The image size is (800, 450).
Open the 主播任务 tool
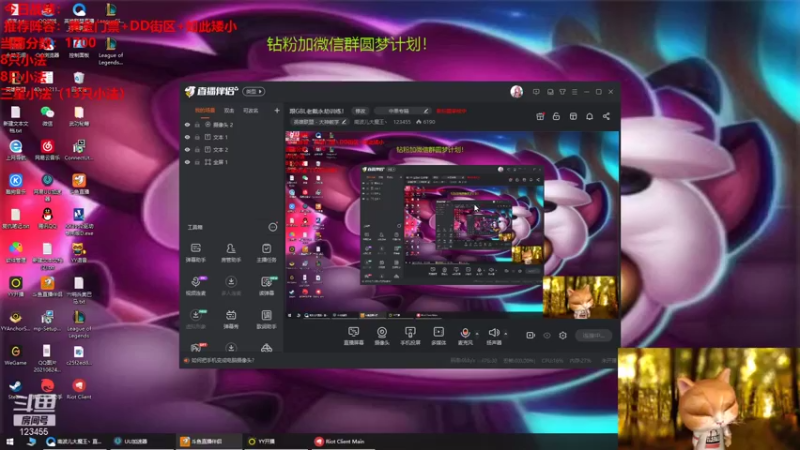pyautogui.click(x=266, y=253)
